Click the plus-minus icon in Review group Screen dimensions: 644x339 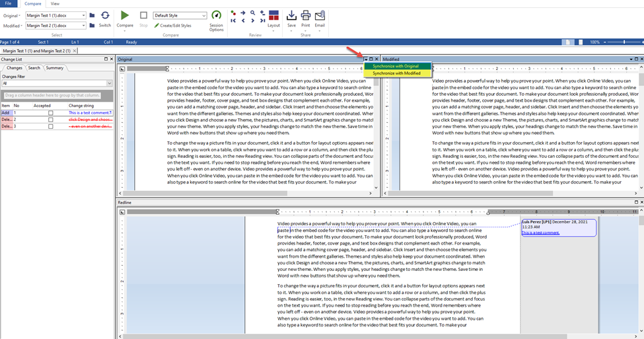tap(262, 13)
